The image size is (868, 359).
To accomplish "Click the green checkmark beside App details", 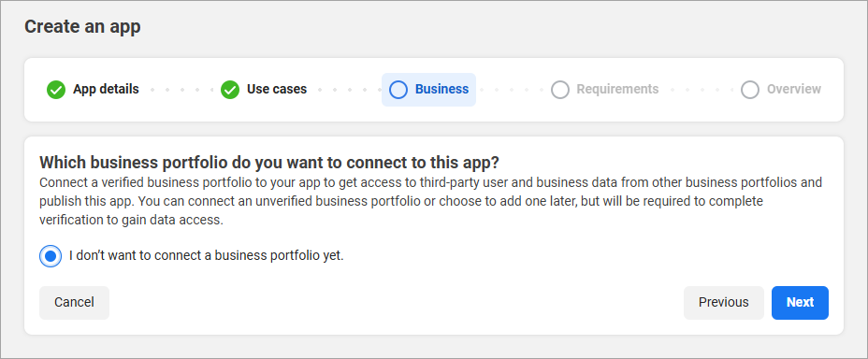I will tap(56, 90).
